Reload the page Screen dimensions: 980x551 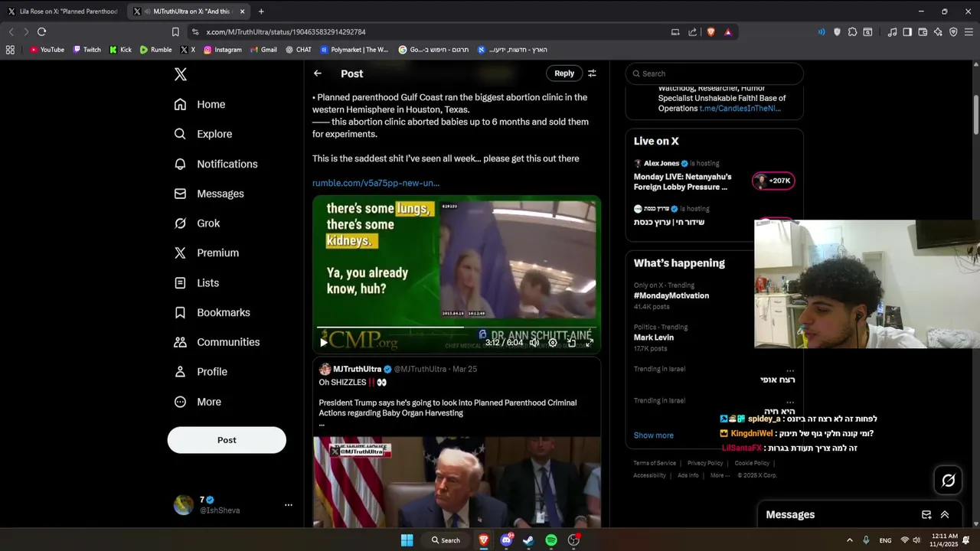pos(41,32)
